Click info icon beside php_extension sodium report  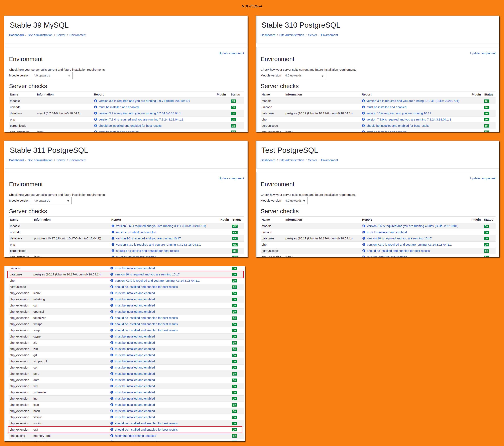click(x=112, y=423)
